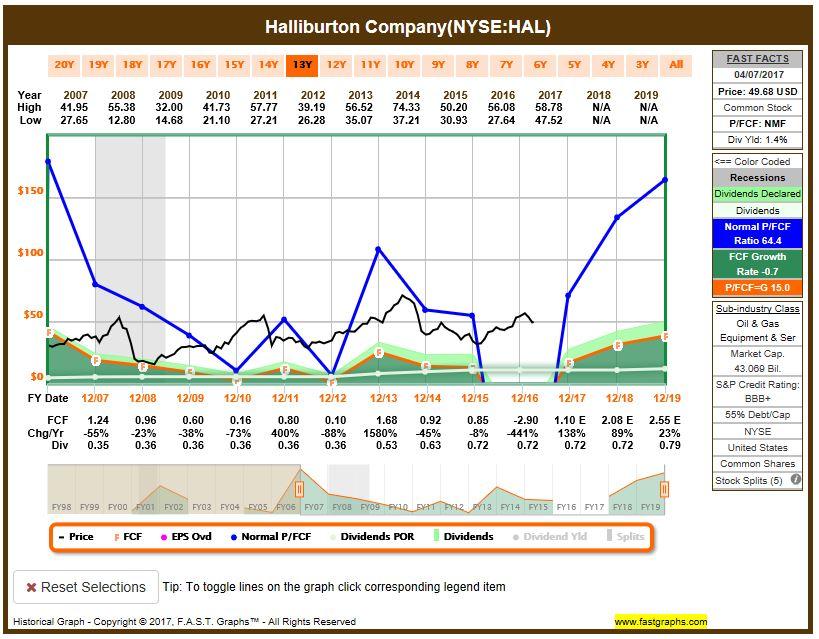Screen dimensions: 819x639
Task: Click the Dividends Declared color key
Action: coord(757,194)
